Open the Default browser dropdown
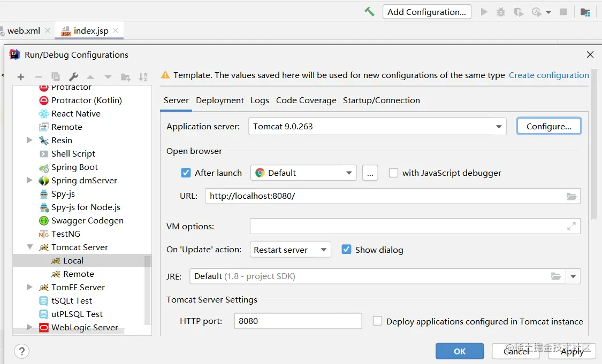602x364 pixels. [x=348, y=173]
